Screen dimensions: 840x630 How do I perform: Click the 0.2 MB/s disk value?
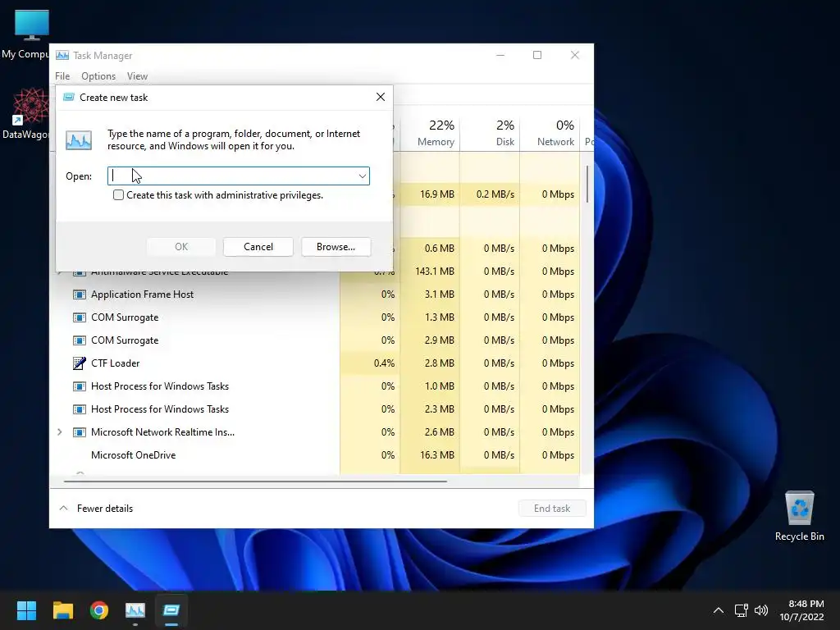pyautogui.click(x=495, y=194)
